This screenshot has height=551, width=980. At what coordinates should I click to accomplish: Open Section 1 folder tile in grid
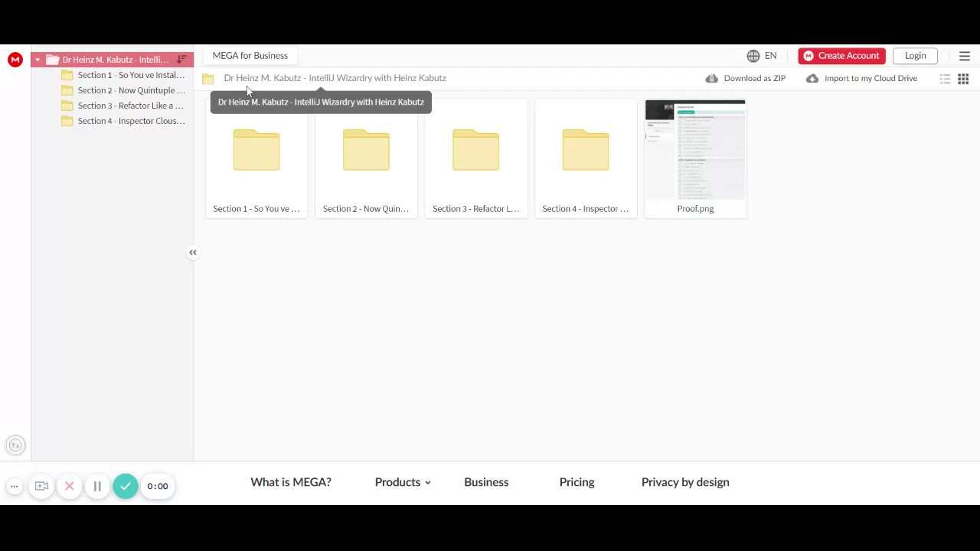(x=256, y=159)
